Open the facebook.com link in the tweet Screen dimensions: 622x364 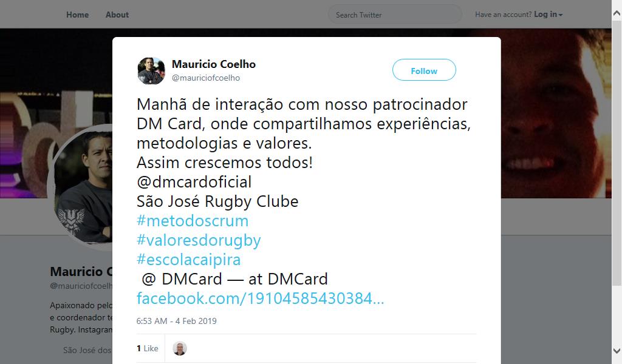tap(260, 298)
